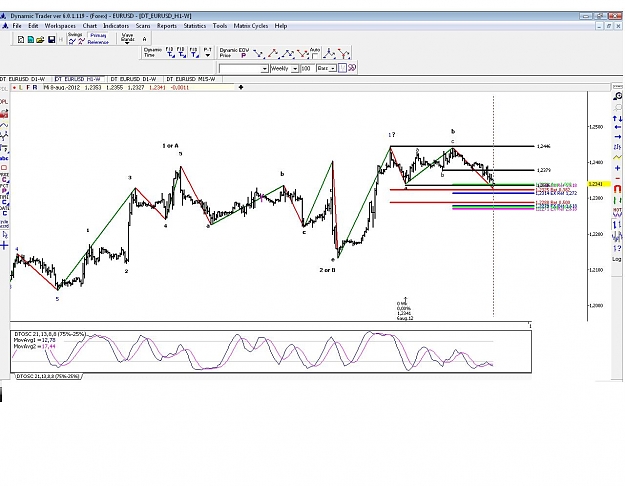625x486 pixels.
Task: Open the Reports menu
Action: [x=167, y=26]
